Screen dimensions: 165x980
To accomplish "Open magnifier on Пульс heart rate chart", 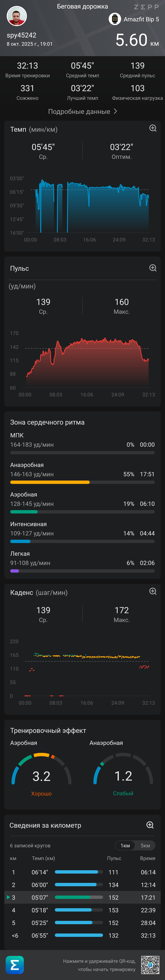I will pyautogui.click(x=153, y=268).
